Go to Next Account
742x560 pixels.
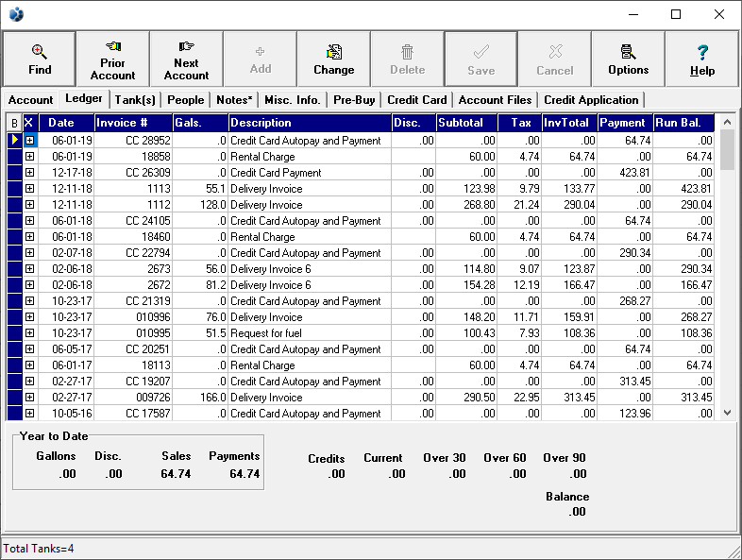pos(187,59)
